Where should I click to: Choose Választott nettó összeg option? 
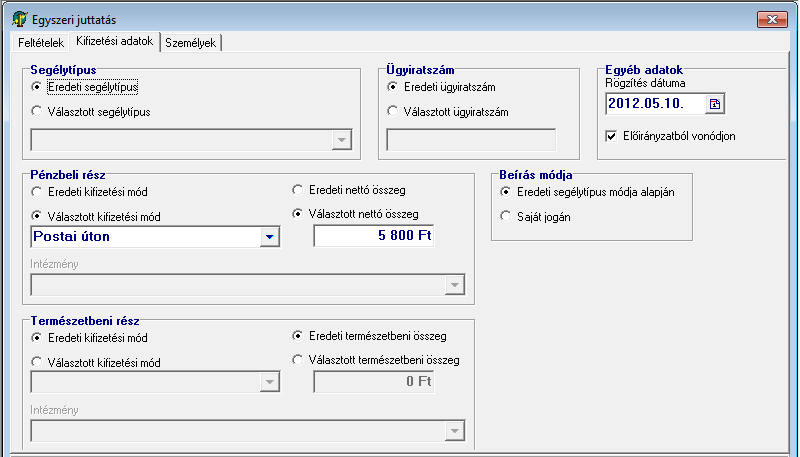tap(297, 214)
